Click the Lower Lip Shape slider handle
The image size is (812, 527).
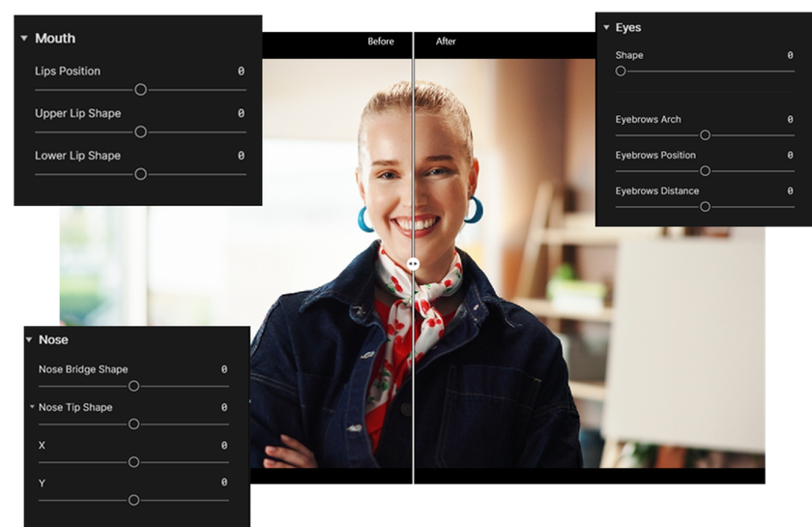pyautogui.click(x=140, y=174)
